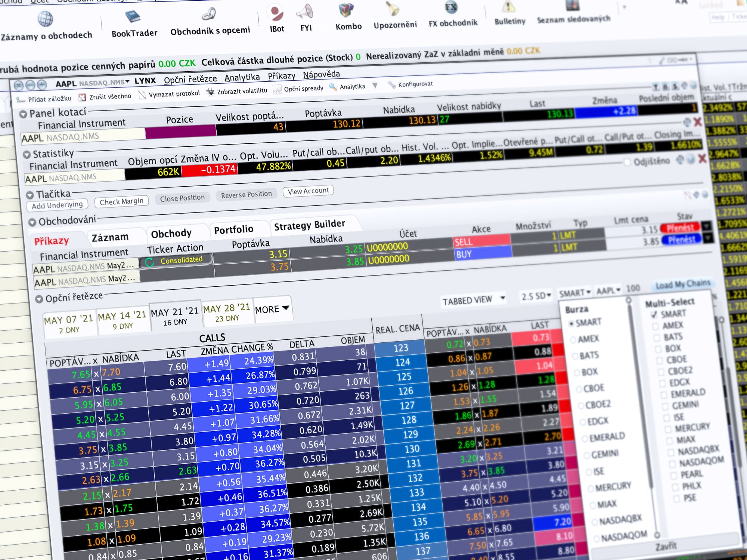This screenshot has height=560, width=747.
Task: Toggle the Odjištěno checkbox
Action: [627, 162]
